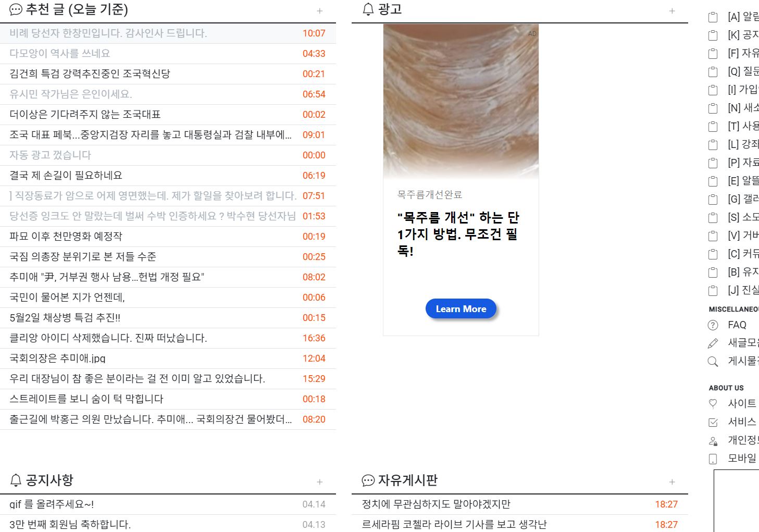Open post 정치에 무관심하지도 말아야겠지만
Image resolution: width=759 pixels, height=532 pixels.
tap(436, 504)
